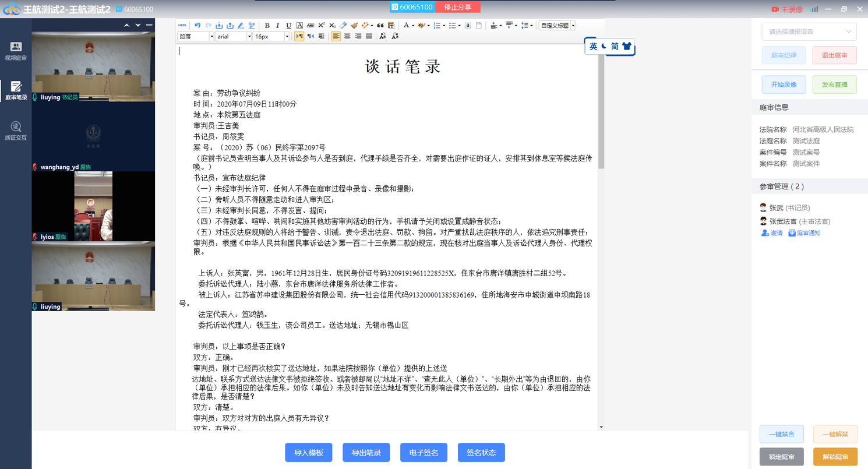Click the undo icon in editor toolbar
Image resolution: width=868 pixels, height=469 pixels.
click(197, 26)
